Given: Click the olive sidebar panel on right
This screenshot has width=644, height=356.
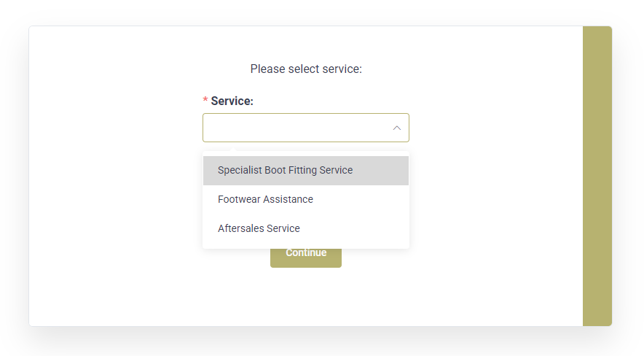Looking at the screenshot, I should [597, 176].
